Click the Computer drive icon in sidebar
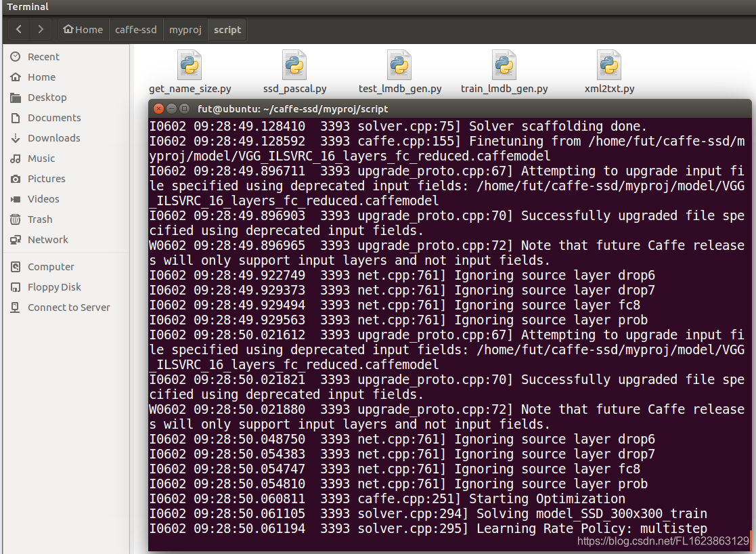 click(16, 267)
